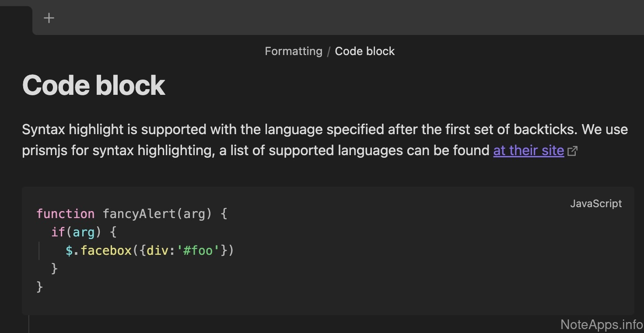Click the last closing brace of the code

(x=40, y=287)
